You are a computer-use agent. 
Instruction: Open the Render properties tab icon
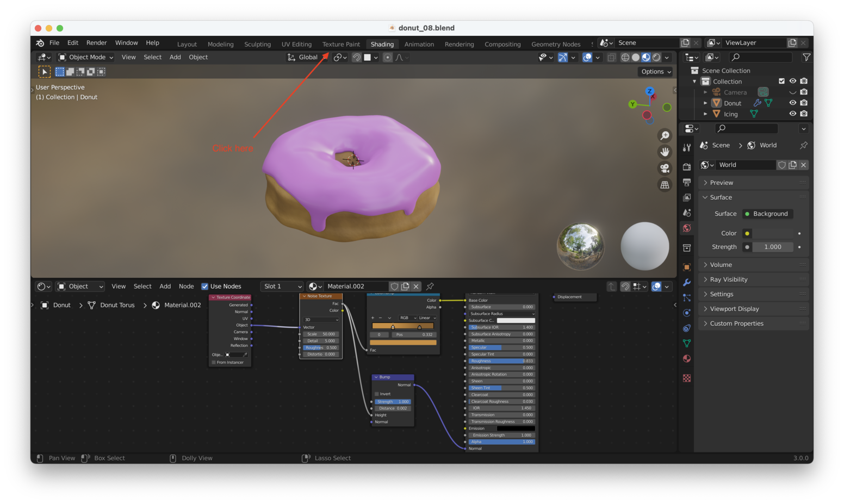click(687, 167)
